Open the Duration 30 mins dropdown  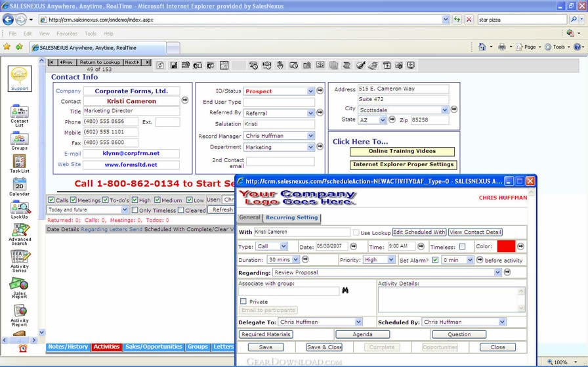coord(295,260)
